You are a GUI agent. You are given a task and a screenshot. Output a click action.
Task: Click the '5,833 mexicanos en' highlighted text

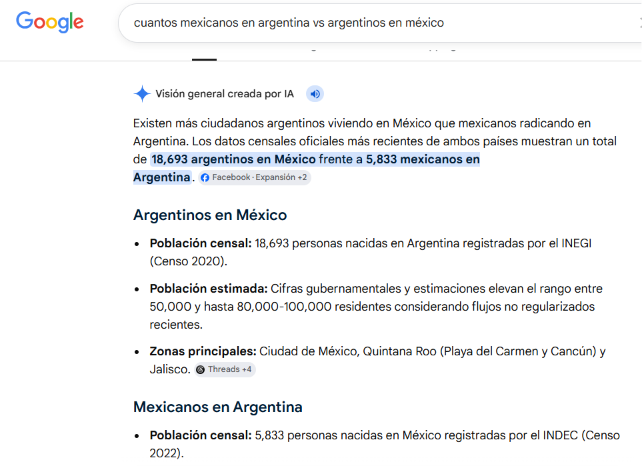pos(423,159)
